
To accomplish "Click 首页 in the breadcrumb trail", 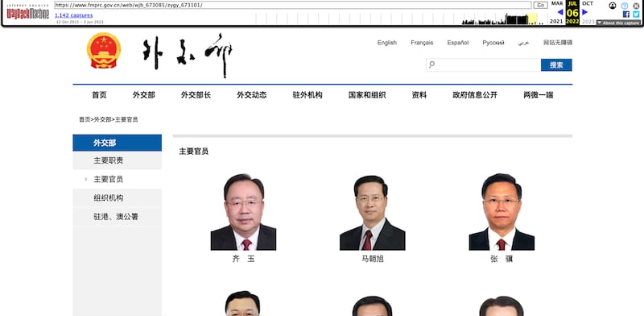I will [85, 120].
